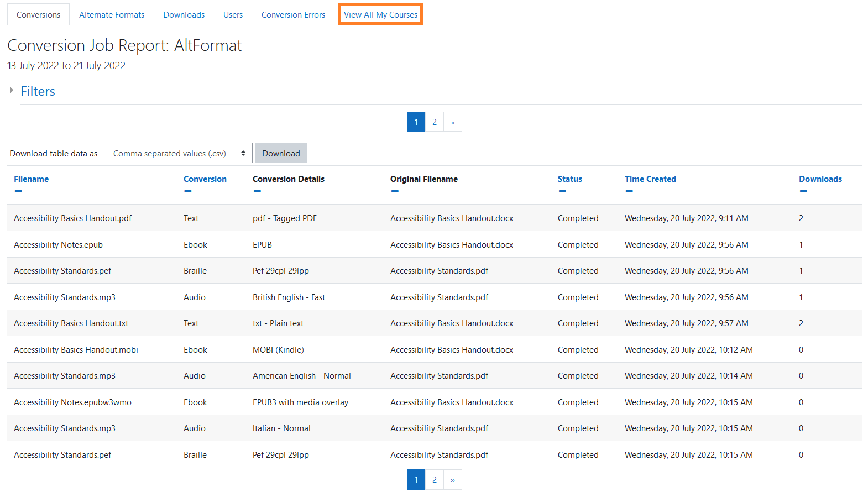
Task: Click the 9:11 AM time created cell
Action: click(687, 218)
